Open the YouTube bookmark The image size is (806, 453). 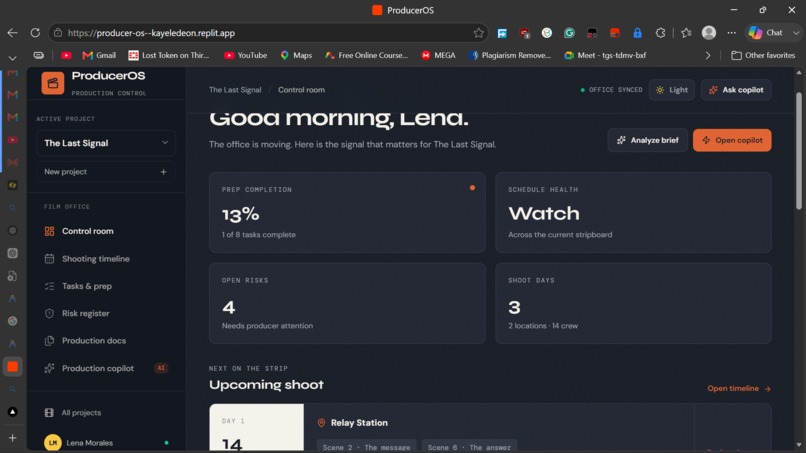pos(246,55)
